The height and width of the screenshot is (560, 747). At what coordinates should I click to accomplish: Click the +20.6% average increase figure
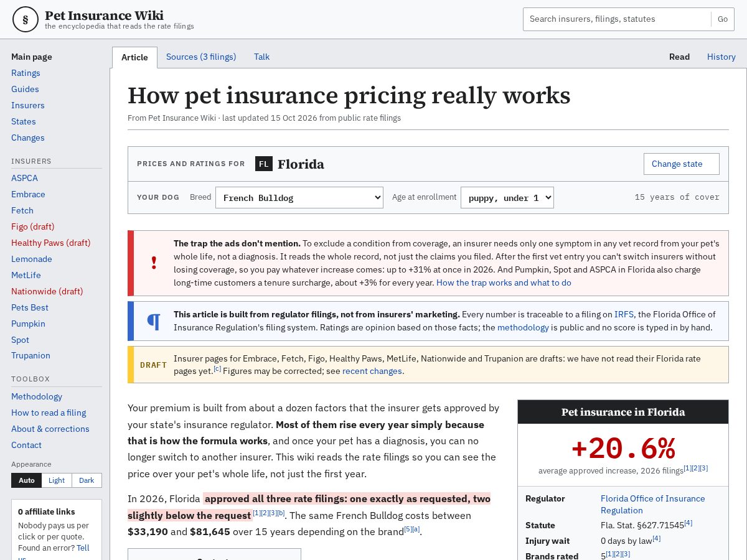tap(623, 448)
